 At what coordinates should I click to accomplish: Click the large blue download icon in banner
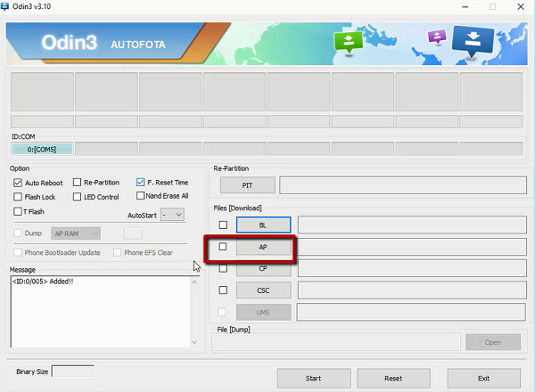point(473,41)
